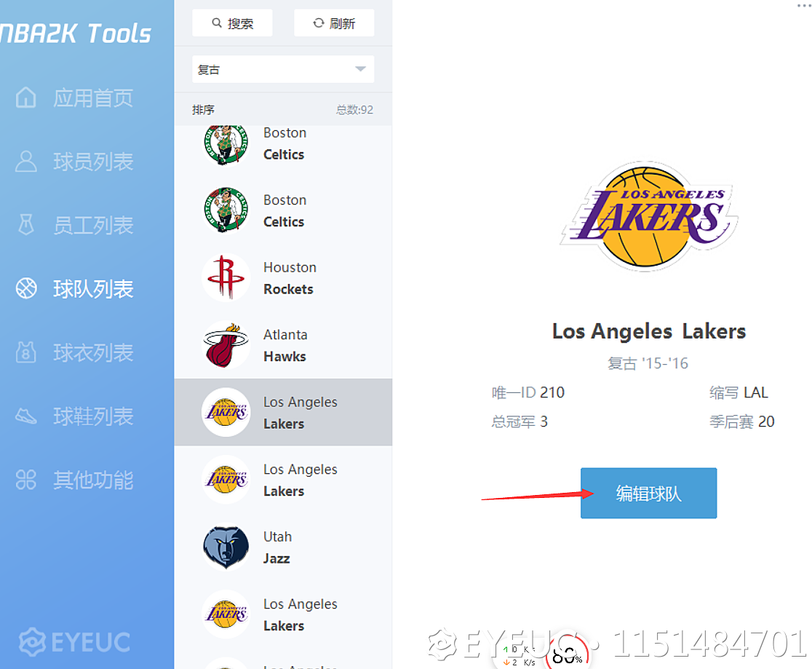The height and width of the screenshot is (669, 812).
Task: Click the 80% circular network monitor widget
Action: point(567,654)
